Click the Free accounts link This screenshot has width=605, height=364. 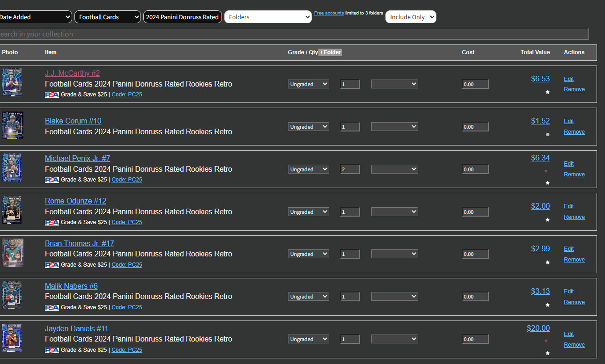point(329,13)
